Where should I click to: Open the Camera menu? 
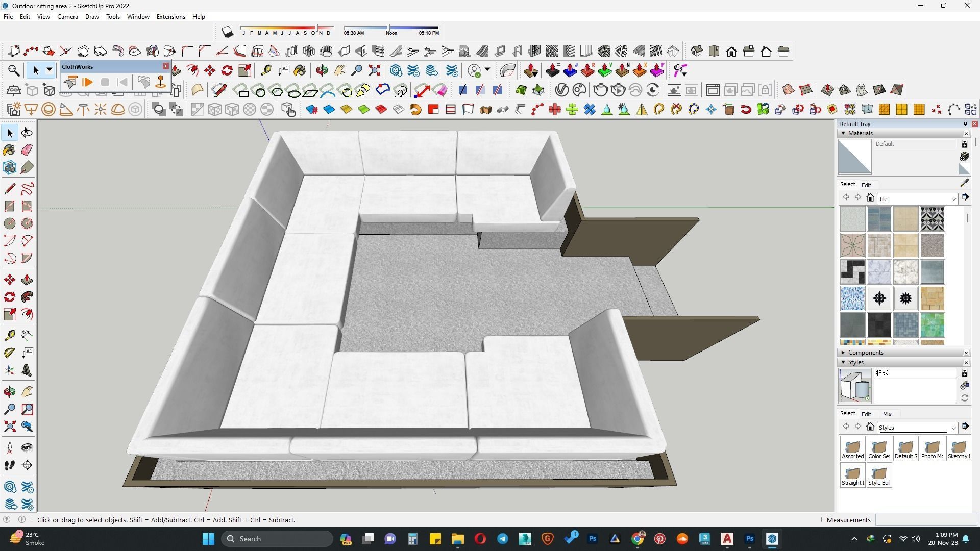click(67, 17)
